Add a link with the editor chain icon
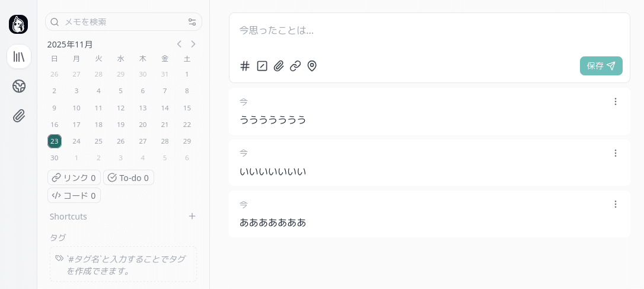644x289 pixels. [x=295, y=66]
